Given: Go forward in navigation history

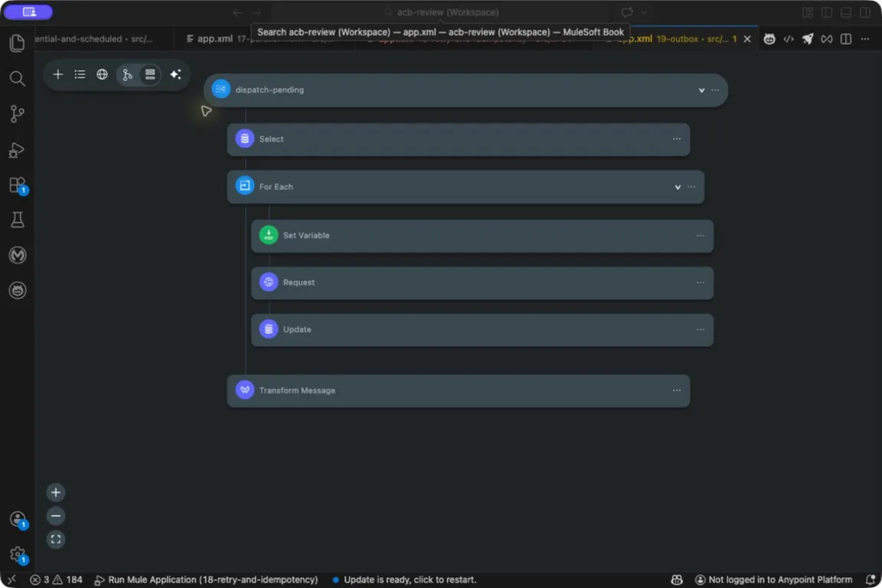Looking at the screenshot, I should tap(256, 12).
